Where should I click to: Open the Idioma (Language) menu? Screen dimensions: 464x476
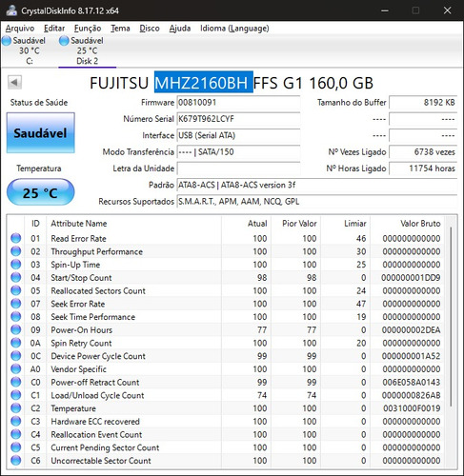(x=234, y=29)
